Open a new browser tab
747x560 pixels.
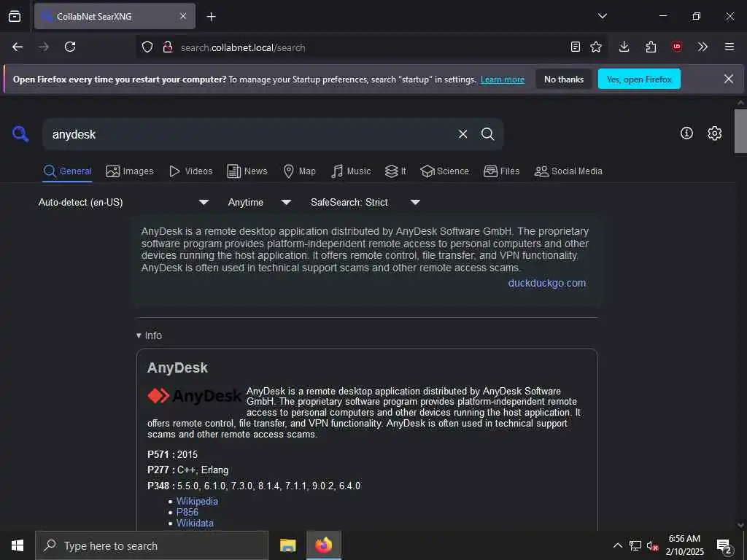[x=212, y=17]
